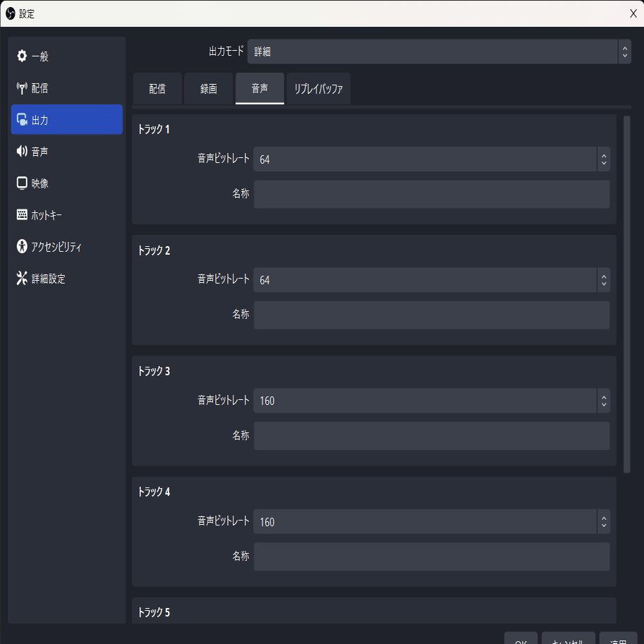The image size is (644, 644).
Task: Click the トラック 4 heading
Action: pos(154,492)
